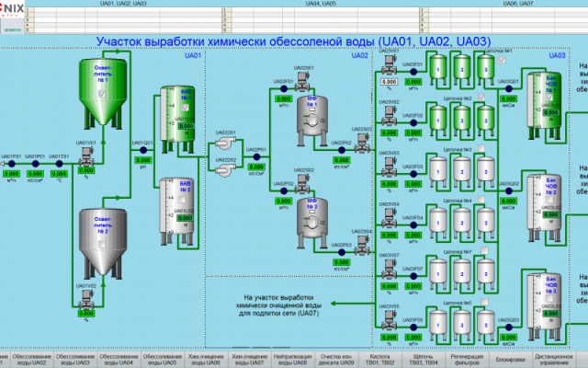The width and height of the screenshot is (588, 368).
Task: Click Дистанционное управление button
Action: (556, 359)
